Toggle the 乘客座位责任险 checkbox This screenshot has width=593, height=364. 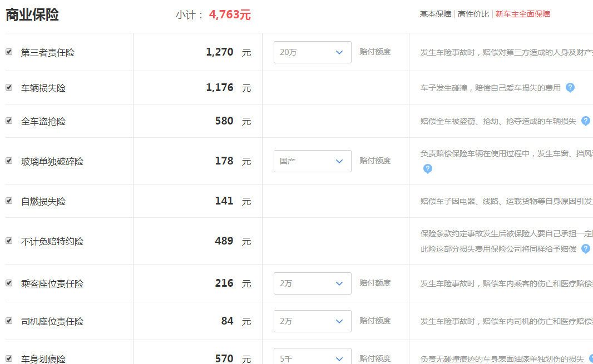[x=9, y=283]
